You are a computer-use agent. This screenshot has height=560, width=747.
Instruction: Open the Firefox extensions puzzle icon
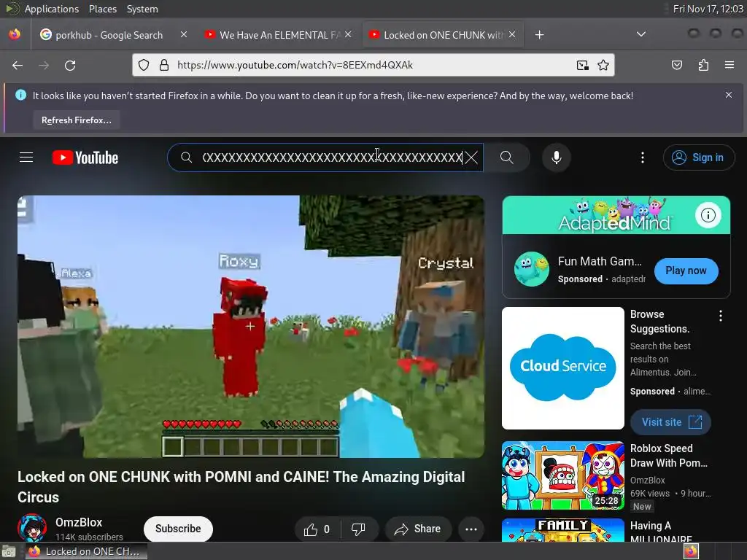coord(703,65)
